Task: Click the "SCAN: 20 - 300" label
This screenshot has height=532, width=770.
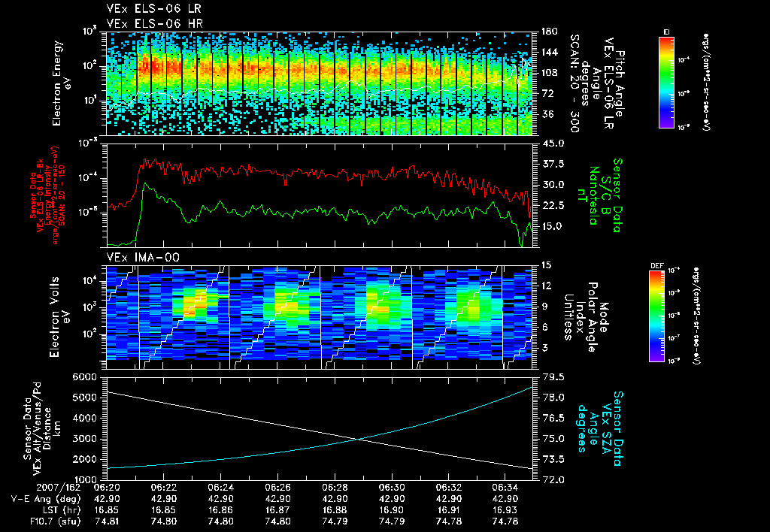Action: pos(574,83)
